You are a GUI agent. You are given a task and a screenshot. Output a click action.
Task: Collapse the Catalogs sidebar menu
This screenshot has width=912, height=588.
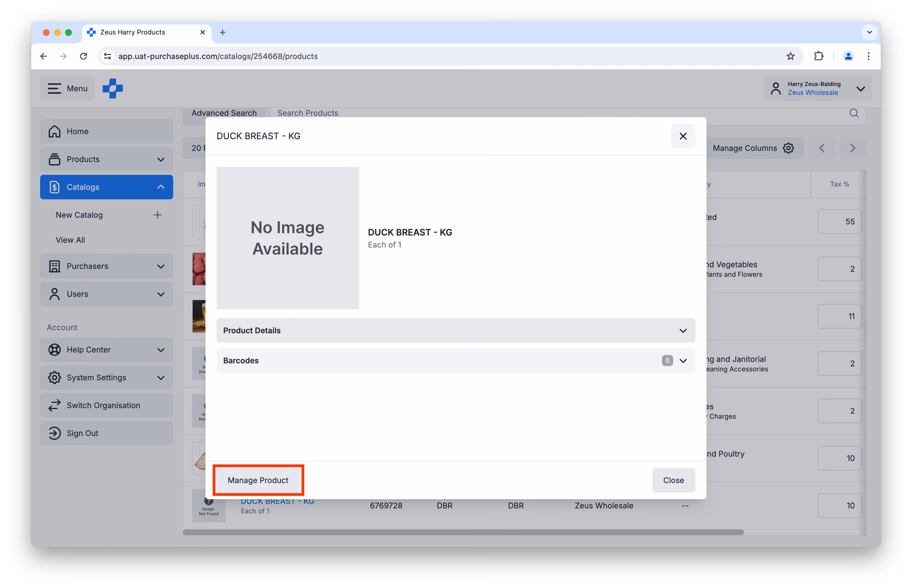[107, 187]
